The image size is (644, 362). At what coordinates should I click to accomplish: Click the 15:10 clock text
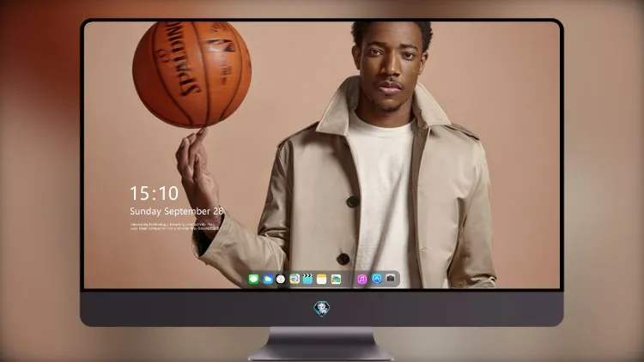pos(154,193)
